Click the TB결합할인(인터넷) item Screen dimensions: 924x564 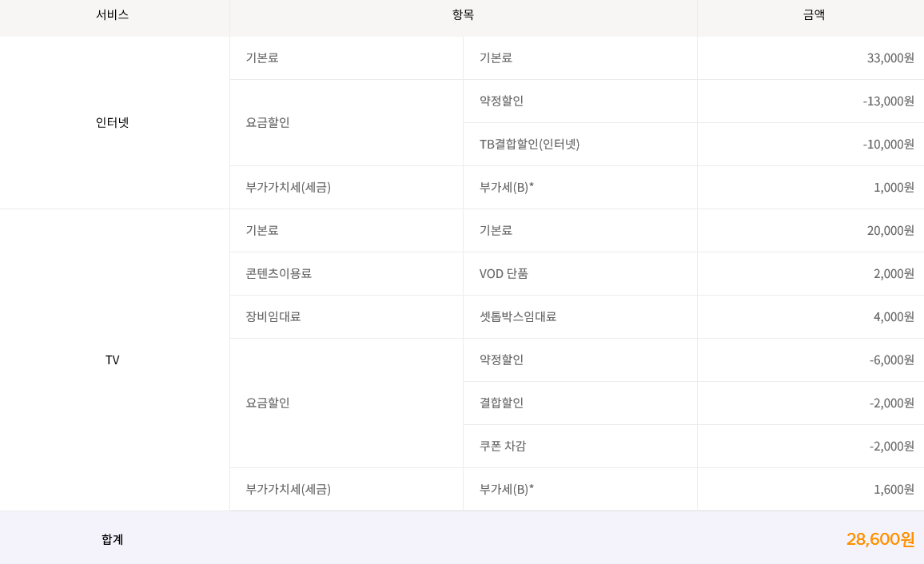[529, 144]
